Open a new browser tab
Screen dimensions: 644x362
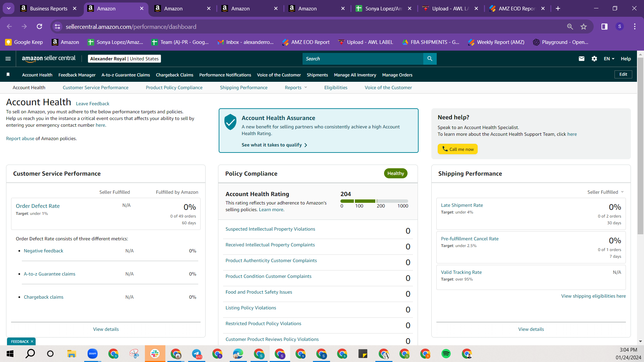pyautogui.click(x=558, y=8)
